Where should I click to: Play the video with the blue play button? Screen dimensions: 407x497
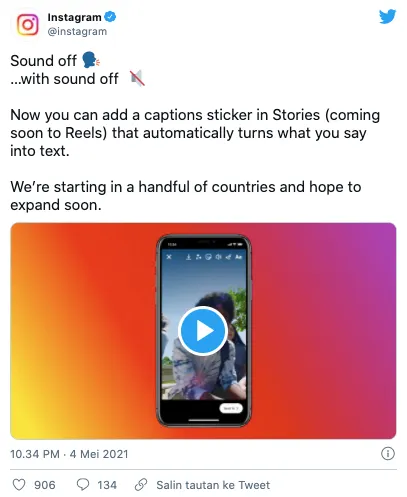pos(203,331)
